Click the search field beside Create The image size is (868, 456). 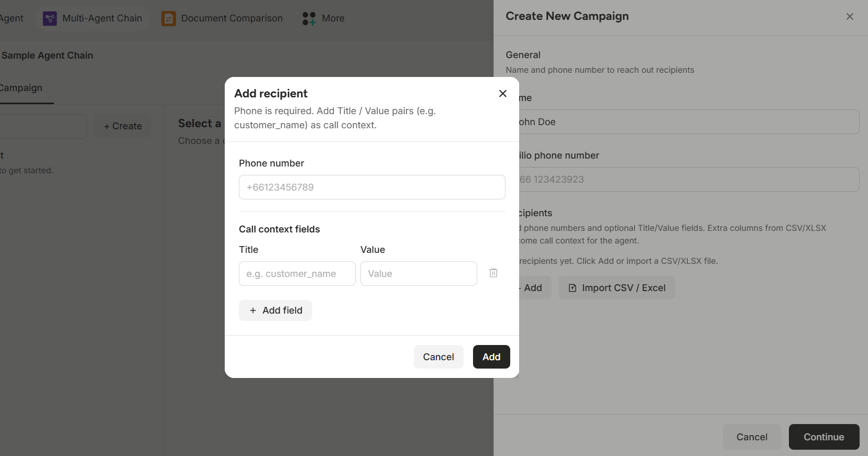(x=43, y=126)
